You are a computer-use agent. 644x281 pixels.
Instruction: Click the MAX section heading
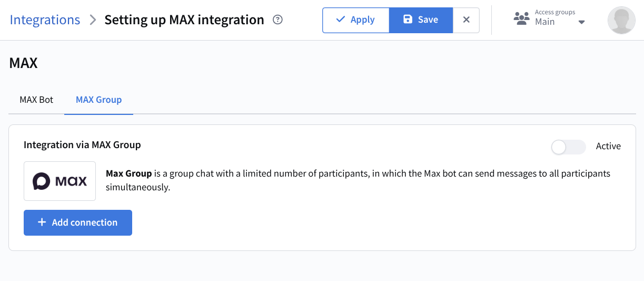pyautogui.click(x=24, y=63)
